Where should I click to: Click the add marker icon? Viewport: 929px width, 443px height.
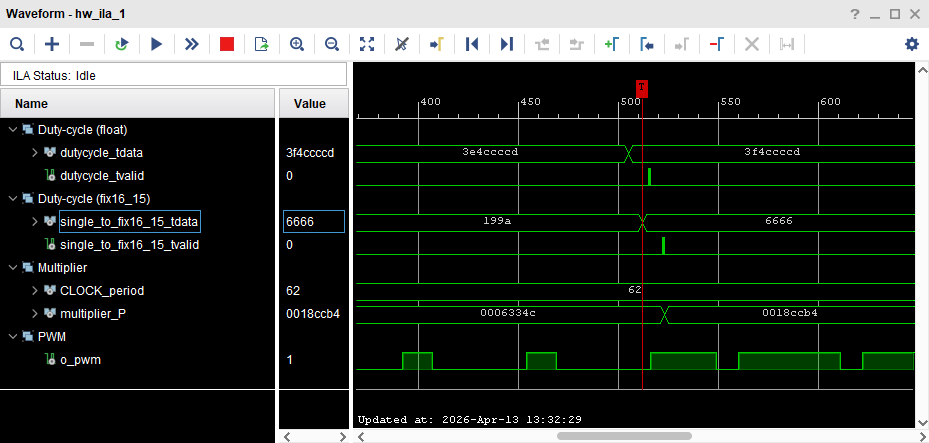click(611, 44)
